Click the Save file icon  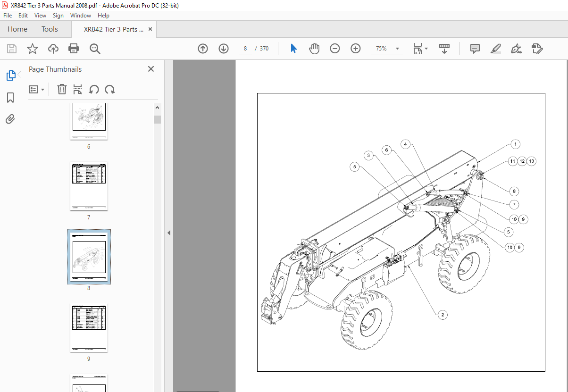point(12,49)
